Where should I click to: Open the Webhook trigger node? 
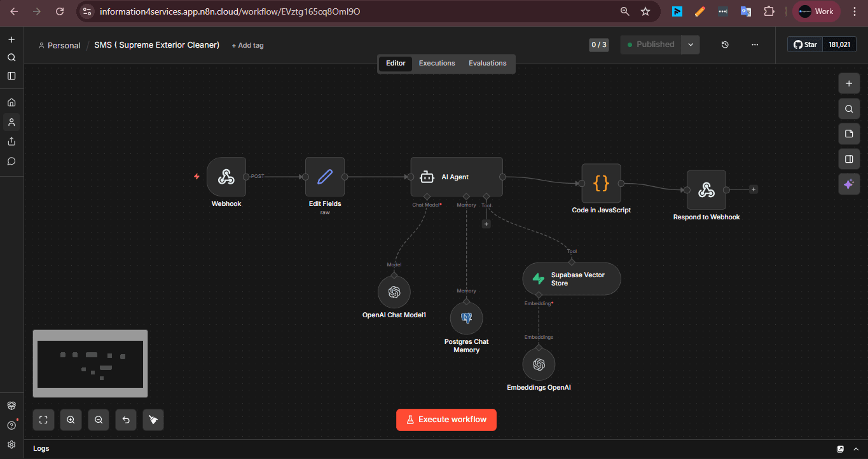(226, 177)
